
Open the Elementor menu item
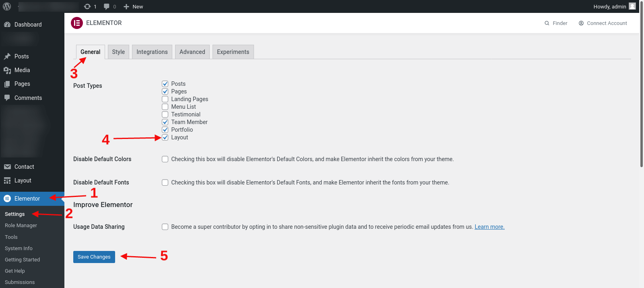point(32,199)
